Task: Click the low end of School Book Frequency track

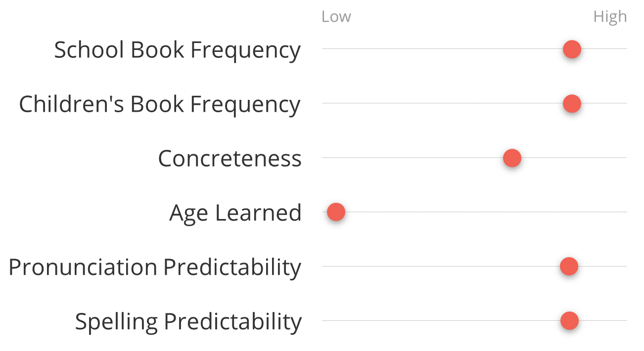Action: (x=325, y=49)
